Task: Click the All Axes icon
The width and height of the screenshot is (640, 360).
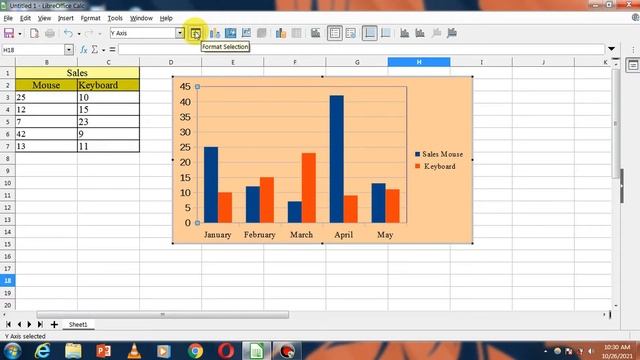Action: [452, 33]
